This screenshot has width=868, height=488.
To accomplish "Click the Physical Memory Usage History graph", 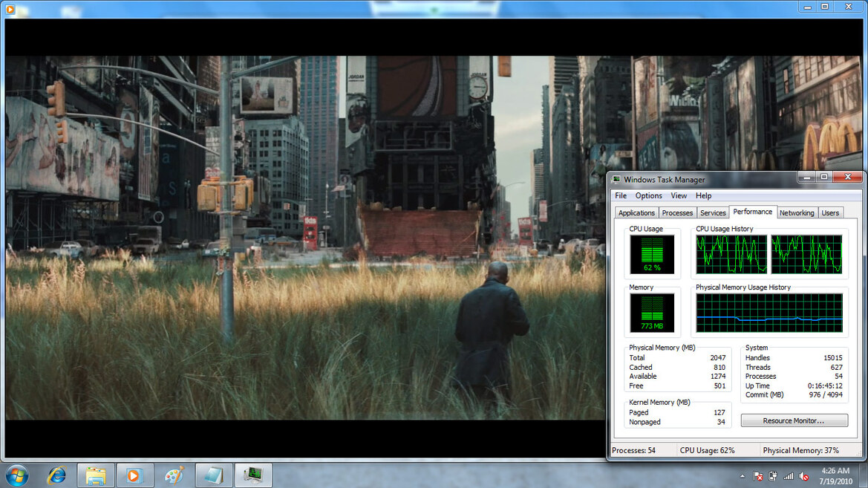I will (769, 313).
